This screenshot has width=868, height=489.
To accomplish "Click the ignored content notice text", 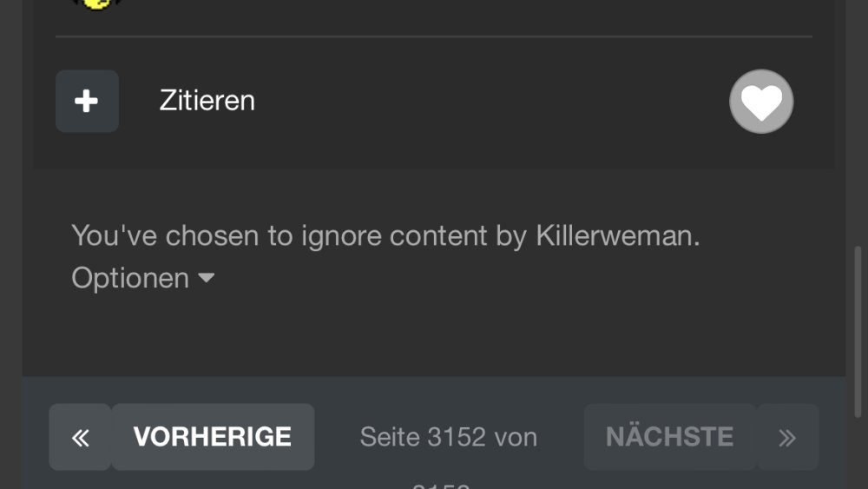I will [386, 235].
